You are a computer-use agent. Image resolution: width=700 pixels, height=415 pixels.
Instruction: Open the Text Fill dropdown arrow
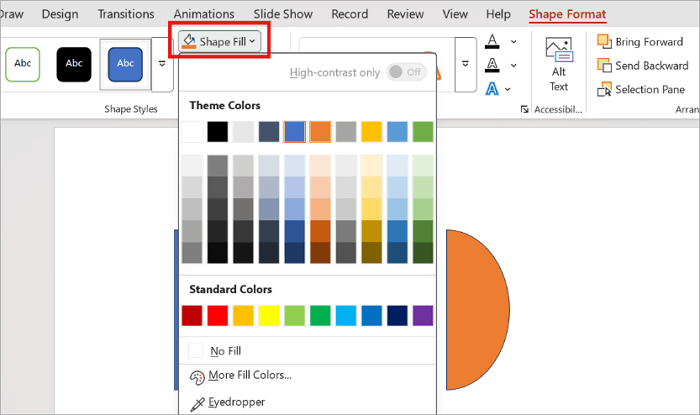point(513,42)
